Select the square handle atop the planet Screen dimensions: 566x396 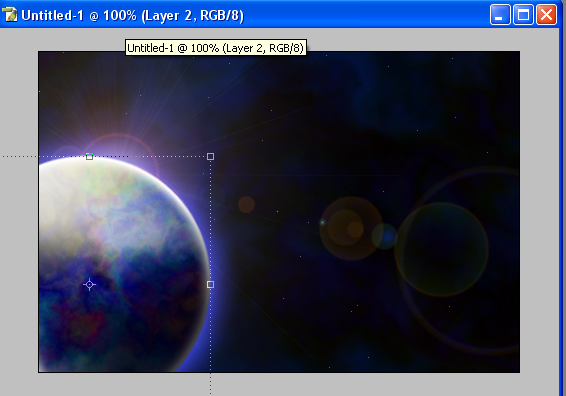tap(89, 156)
